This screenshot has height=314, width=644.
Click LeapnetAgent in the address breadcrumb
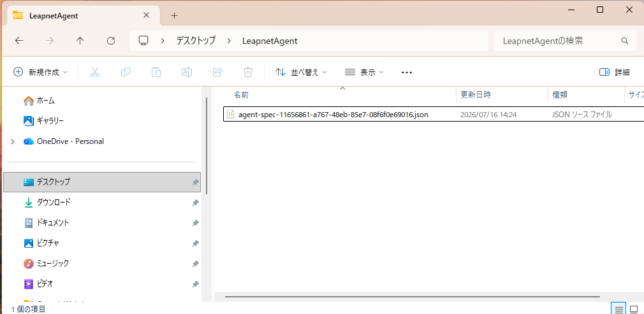click(270, 41)
